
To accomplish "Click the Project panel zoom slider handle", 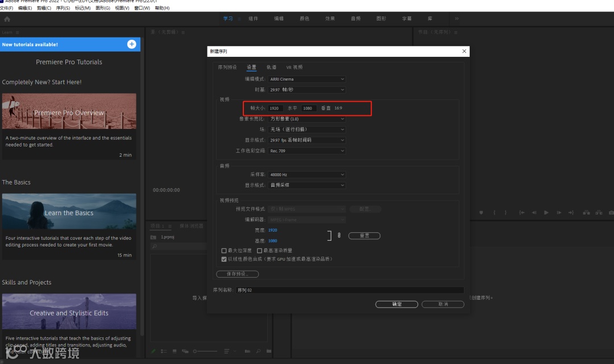I will [195, 351].
